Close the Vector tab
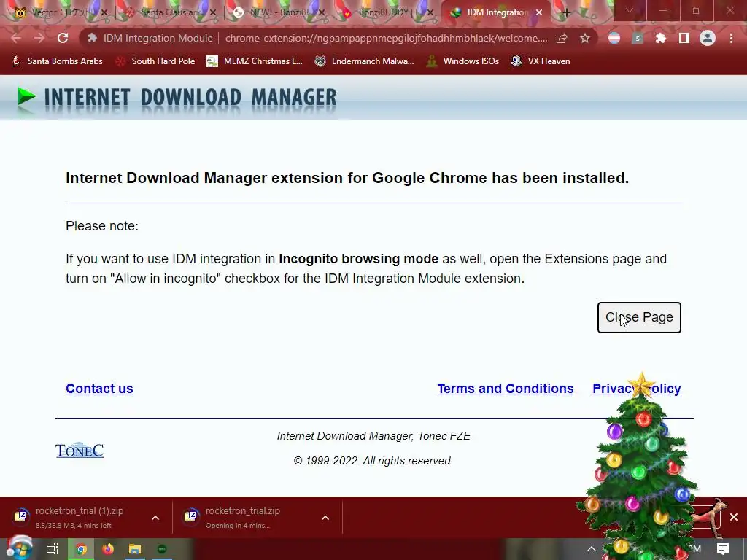Screen dimensions: 747x560 [x=104, y=12]
